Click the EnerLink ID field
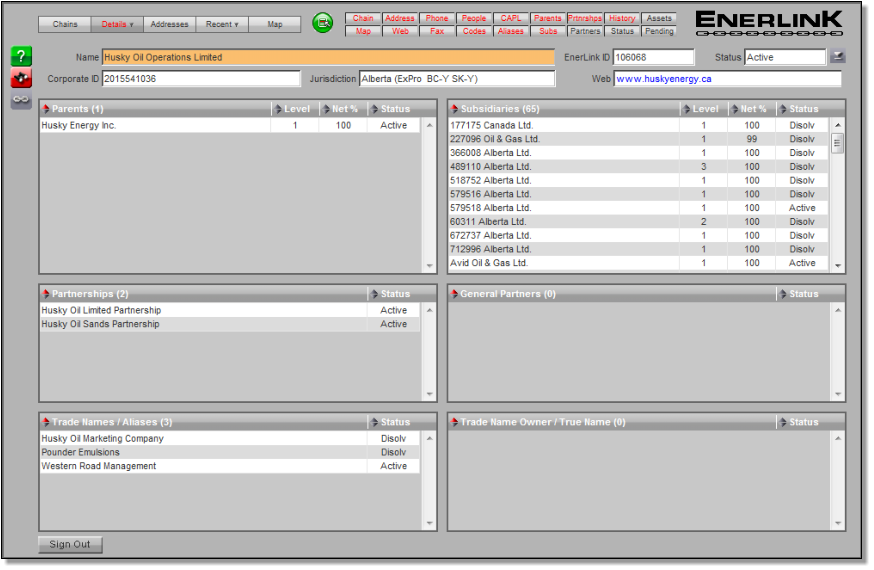The width and height of the screenshot is (874, 570). click(654, 57)
